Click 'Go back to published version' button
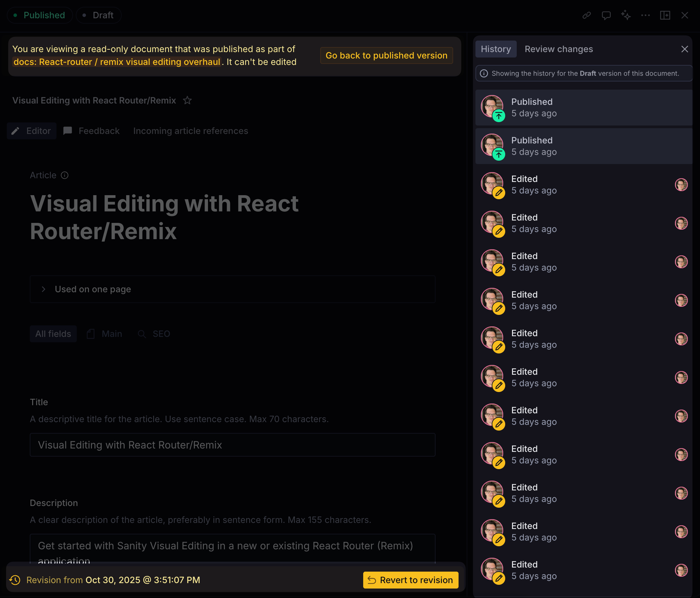The width and height of the screenshot is (700, 598). (x=387, y=55)
